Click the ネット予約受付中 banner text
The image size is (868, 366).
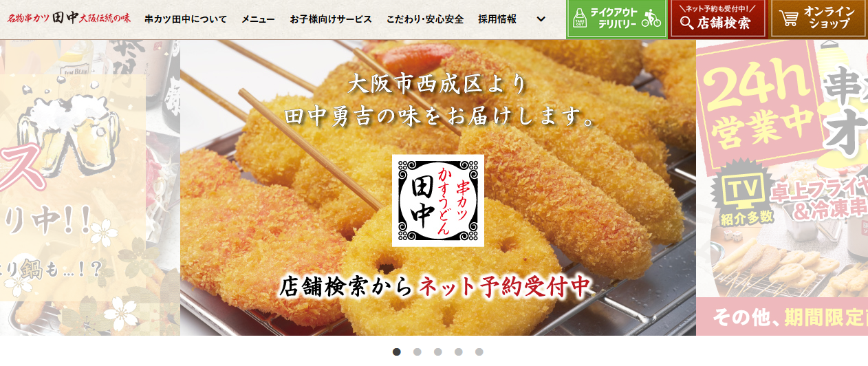[x=506, y=286]
